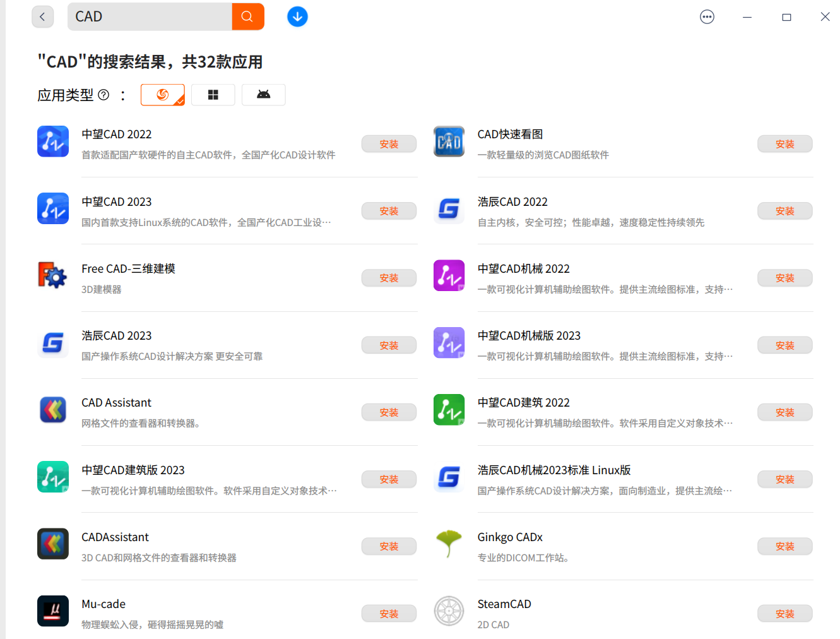The image size is (840, 639).
Task: Install 浩辰CAD机械2023标准 Linux版
Action: 784,479
